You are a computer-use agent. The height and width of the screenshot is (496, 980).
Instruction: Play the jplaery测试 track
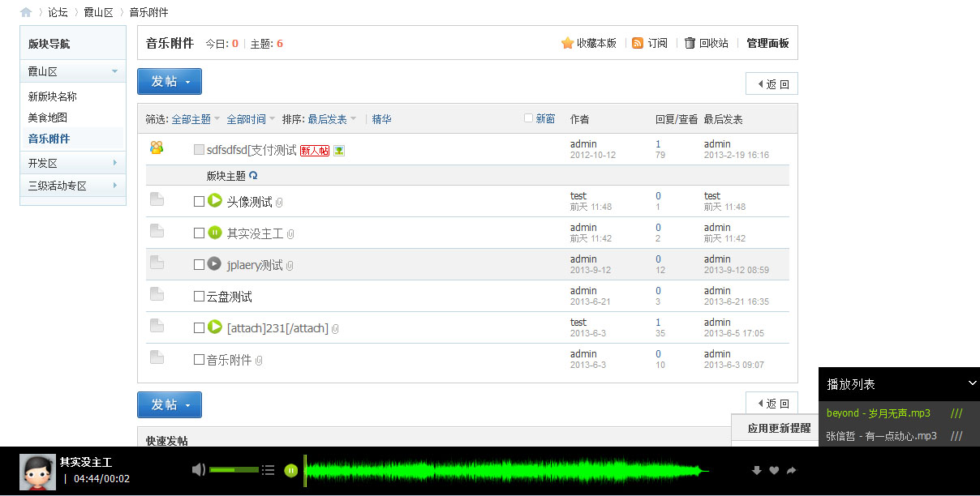pos(214,264)
